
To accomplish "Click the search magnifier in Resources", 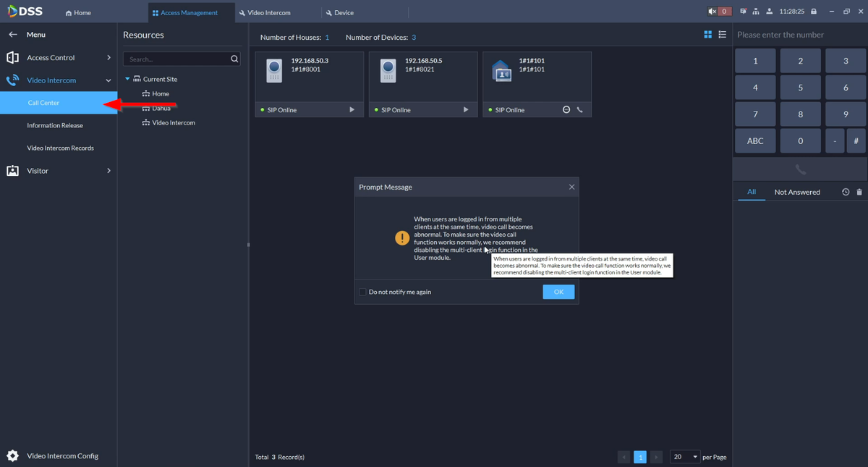I will click(x=234, y=59).
